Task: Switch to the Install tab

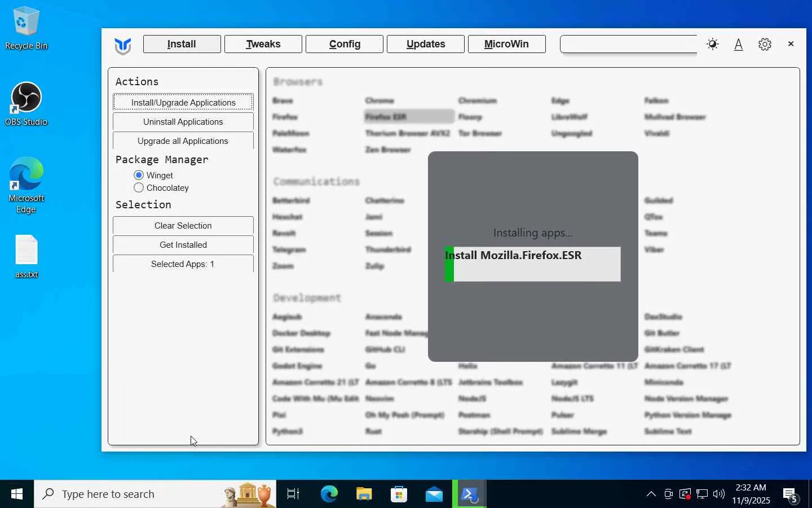Action: (182, 44)
